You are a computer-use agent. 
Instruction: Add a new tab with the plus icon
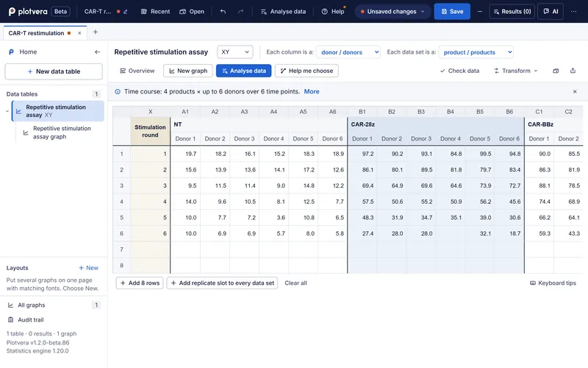point(96,32)
